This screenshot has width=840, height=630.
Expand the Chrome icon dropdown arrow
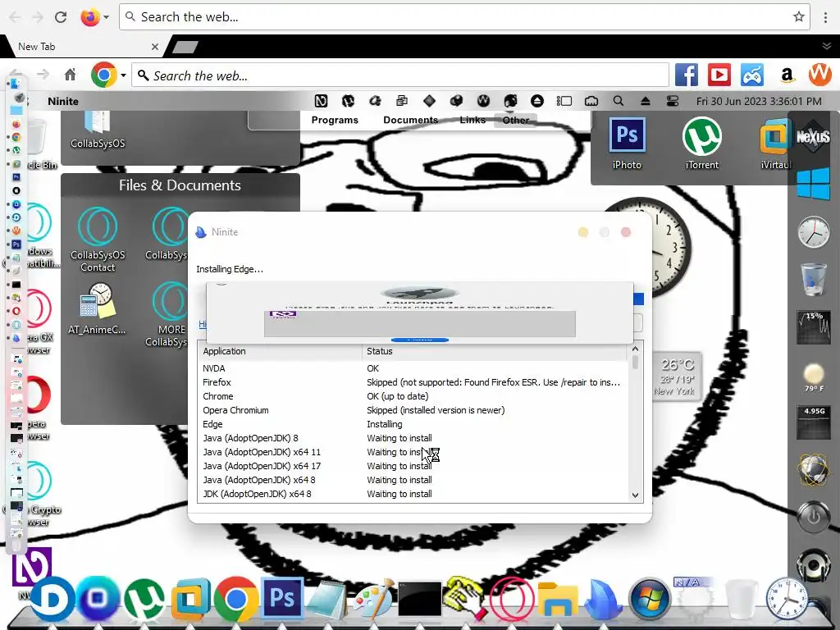pyautogui.click(x=123, y=75)
